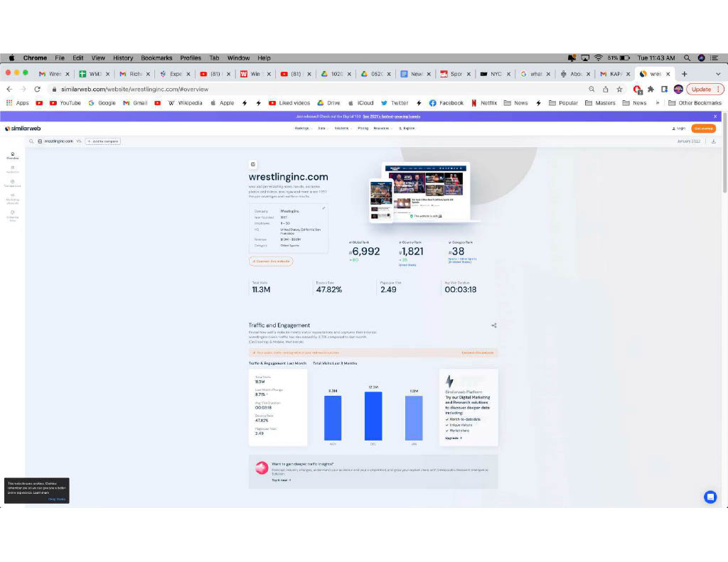Click the edit pencil on company card

(323, 208)
